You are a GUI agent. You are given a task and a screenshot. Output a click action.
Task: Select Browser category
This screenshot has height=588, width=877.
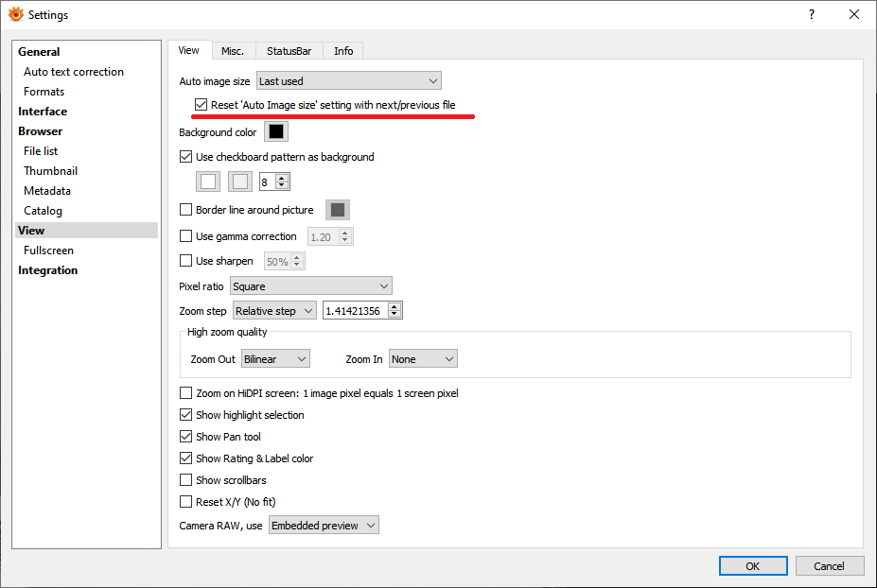(41, 131)
